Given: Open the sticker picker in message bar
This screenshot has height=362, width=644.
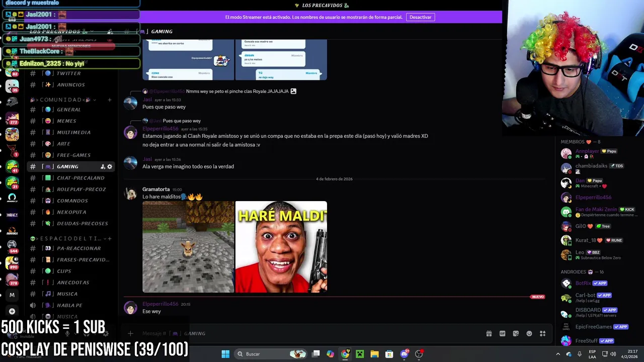Looking at the screenshot, I should tap(516, 333).
